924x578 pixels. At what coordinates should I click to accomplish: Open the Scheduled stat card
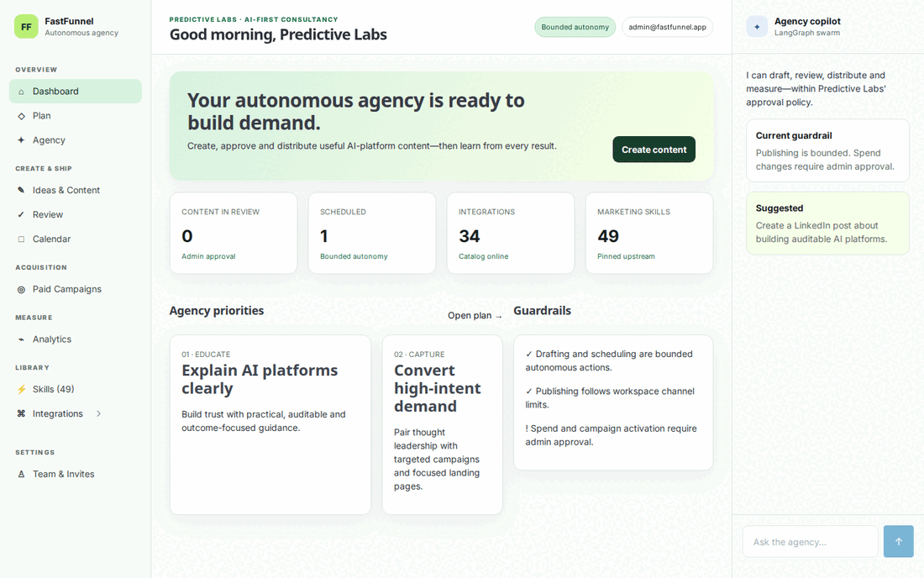[372, 234]
